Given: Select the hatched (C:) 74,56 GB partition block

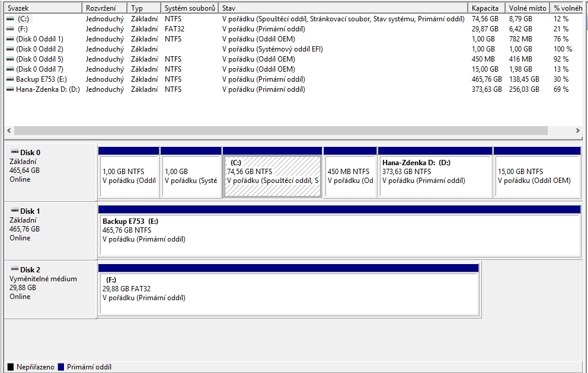Looking at the screenshot, I should (272, 173).
